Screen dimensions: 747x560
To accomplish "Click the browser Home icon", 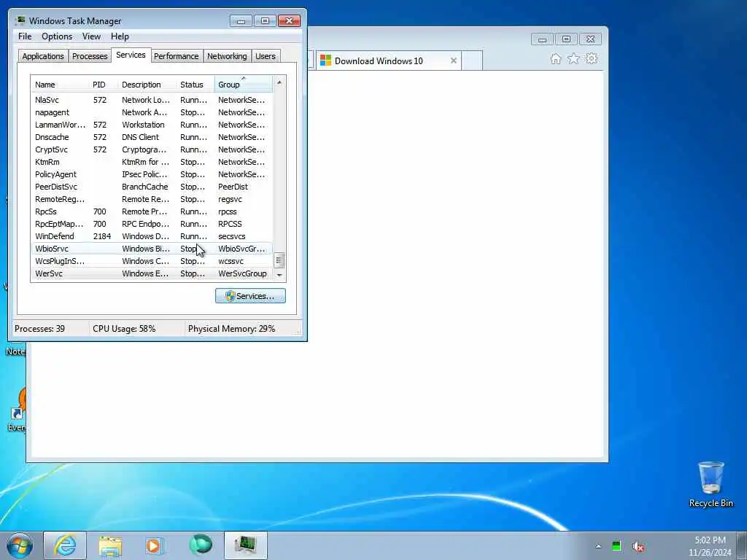I will click(x=555, y=59).
